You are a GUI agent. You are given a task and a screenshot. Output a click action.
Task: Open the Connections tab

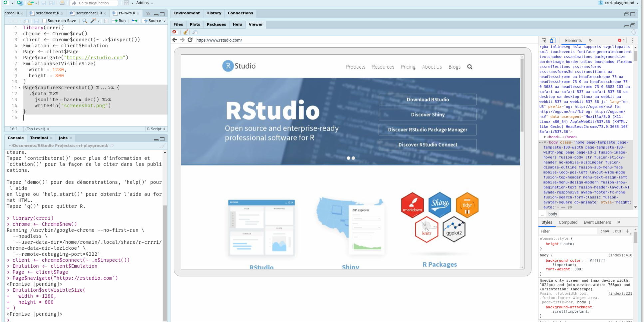point(240,13)
